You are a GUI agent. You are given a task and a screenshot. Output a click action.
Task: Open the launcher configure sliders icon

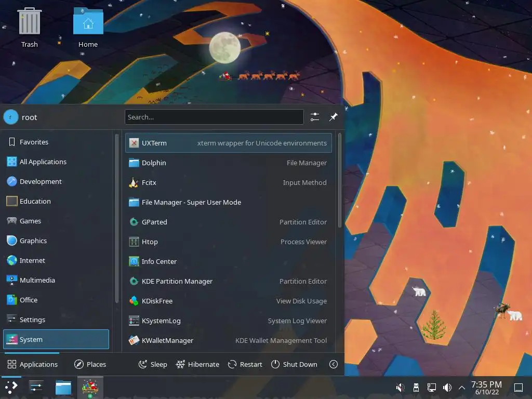point(315,117)
